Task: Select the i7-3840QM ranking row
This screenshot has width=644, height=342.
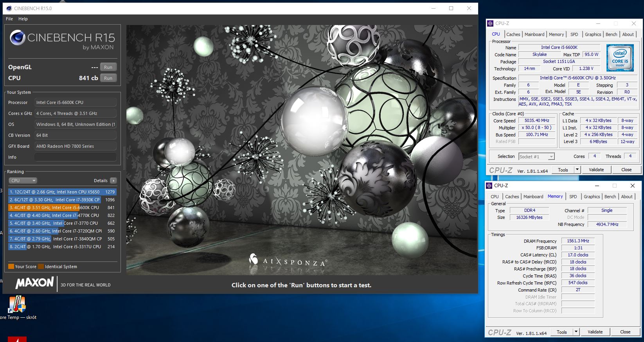Action: point(62,239)
